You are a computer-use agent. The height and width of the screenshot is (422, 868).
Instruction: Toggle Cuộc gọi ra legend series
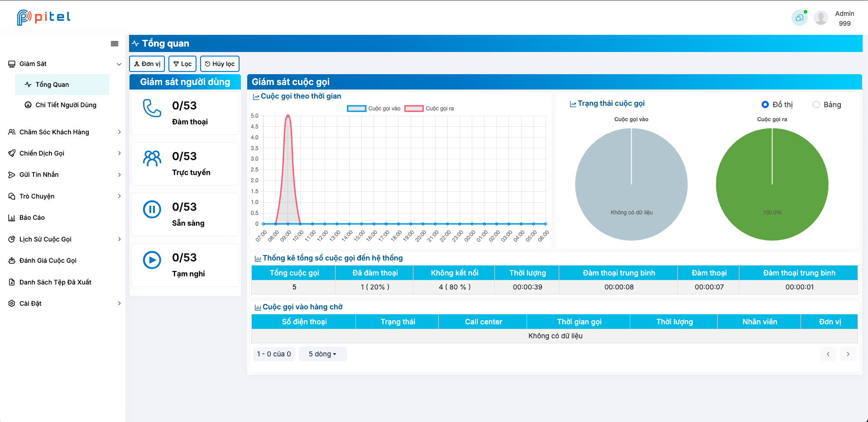tap(429, 109)
